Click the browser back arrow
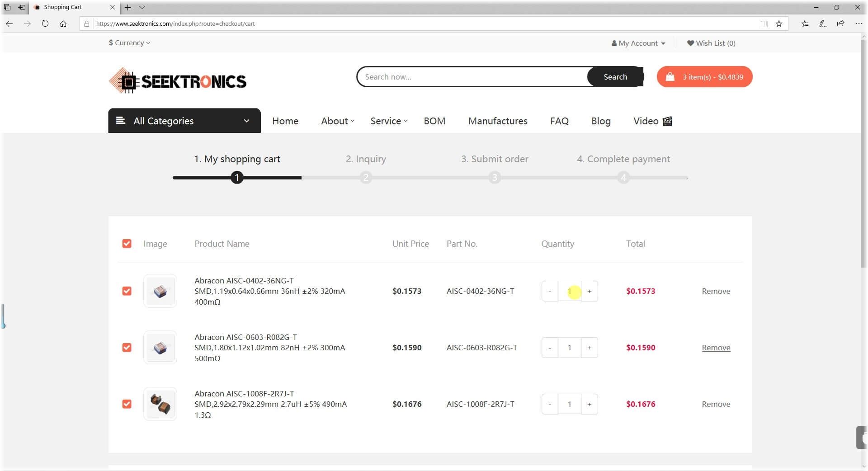Screen dimensions: 868x471 (x=9, y=24)
